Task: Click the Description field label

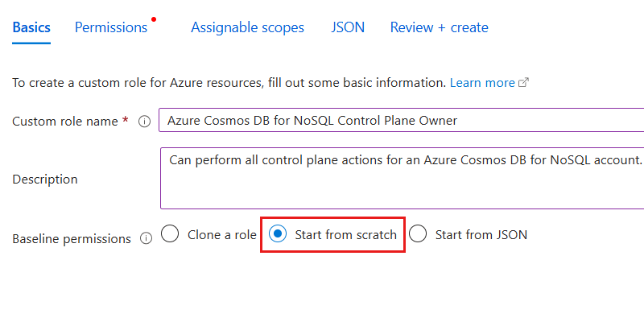Action: (45, 180)
